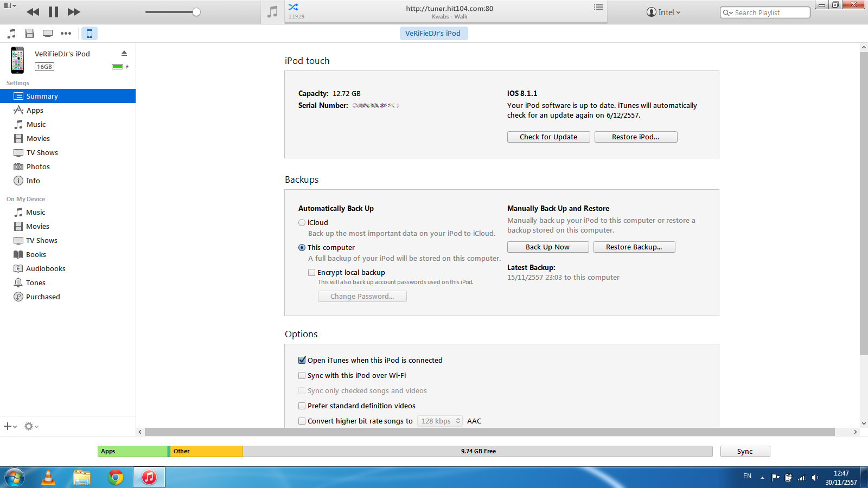Open the iTunes window menu dropdown

[x=10, y=5]
